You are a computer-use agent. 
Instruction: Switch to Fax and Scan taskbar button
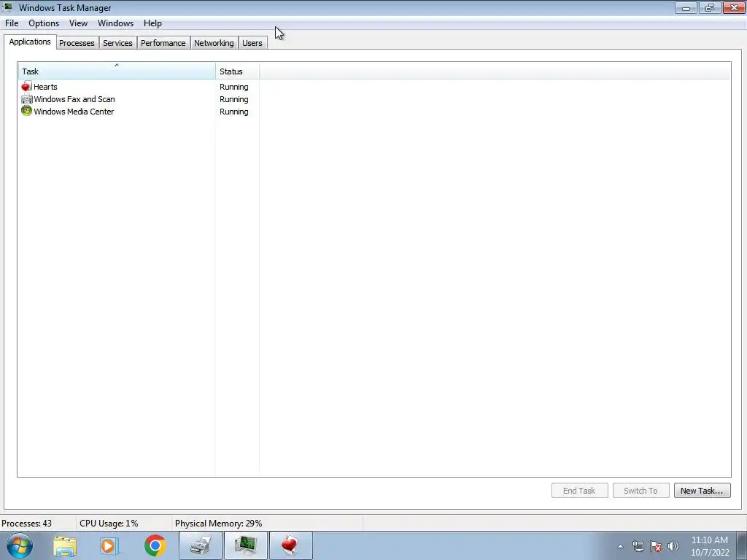click(201, 545)
